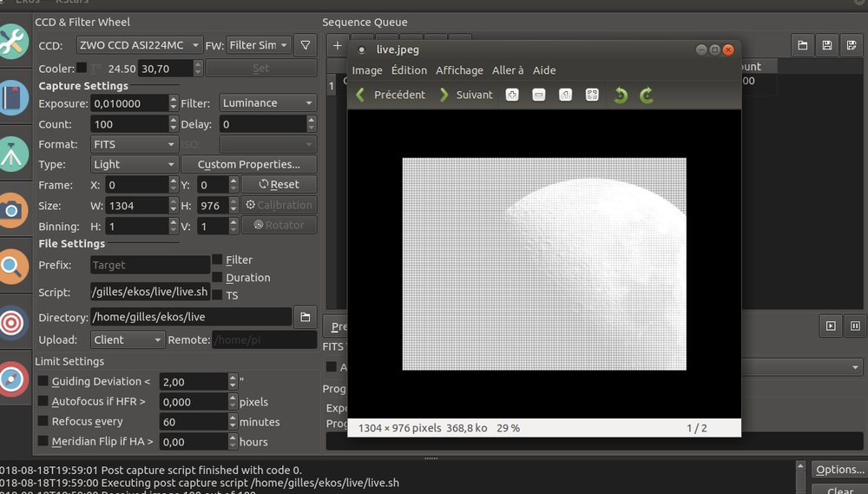Open the Édition menu
The image size is (868, 494).
(409, 70)
